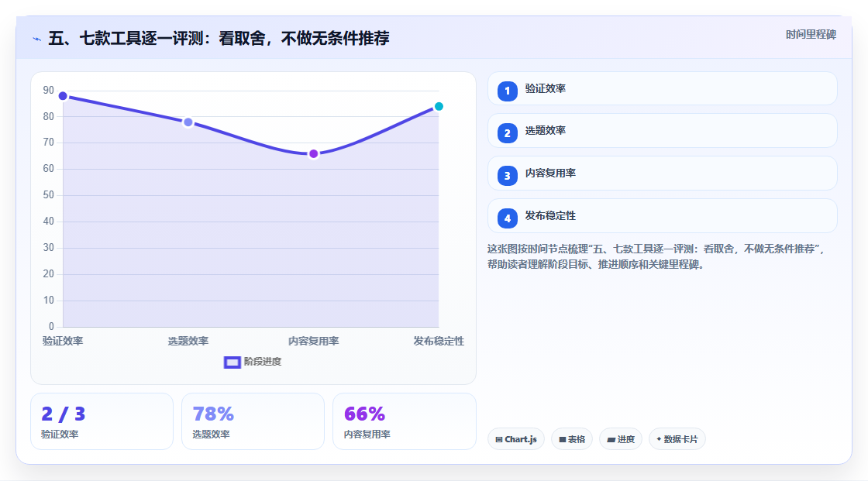Click the 66% 内容复用率 stat card

coord(404,421)
